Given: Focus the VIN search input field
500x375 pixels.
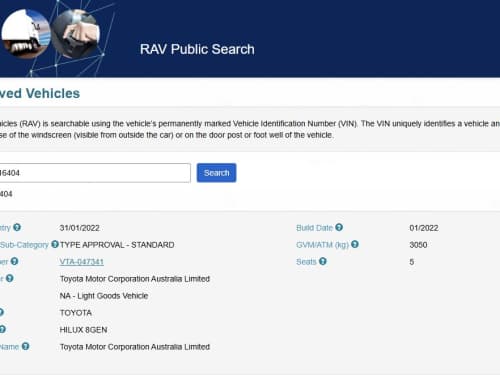Looking at the screenshot, I should pos(95,173).
